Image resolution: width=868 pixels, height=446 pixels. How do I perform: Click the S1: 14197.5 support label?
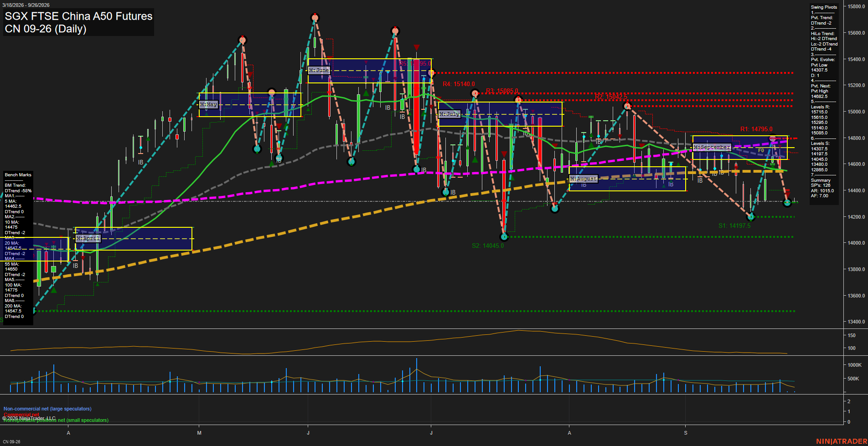coord(734,226)
